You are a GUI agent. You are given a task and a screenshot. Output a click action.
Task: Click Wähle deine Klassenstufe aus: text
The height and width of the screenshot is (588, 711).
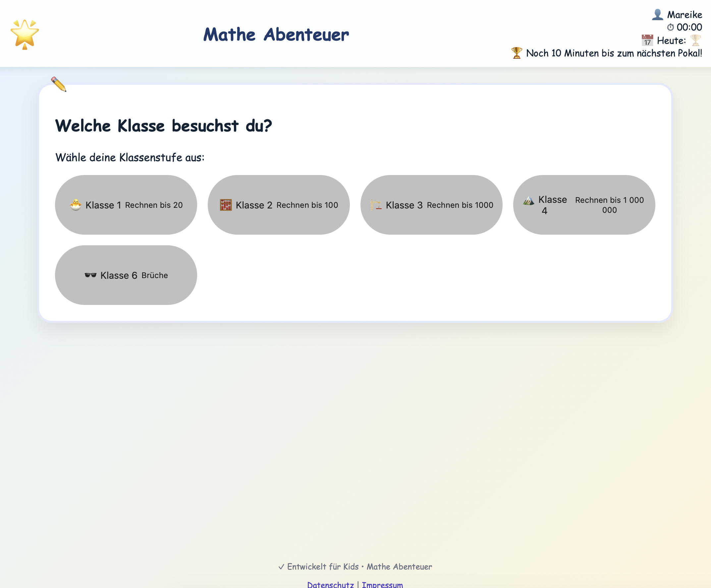click(130, 157)
